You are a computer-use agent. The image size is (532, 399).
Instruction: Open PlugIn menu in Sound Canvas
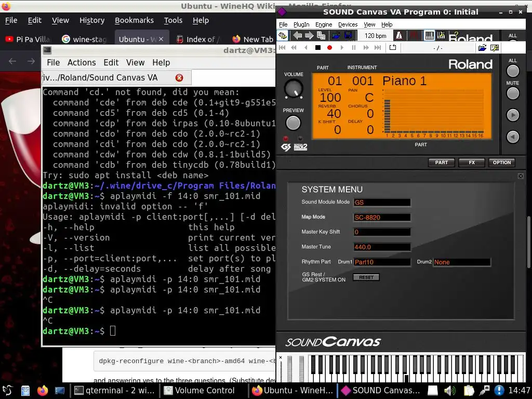(301, 24)
